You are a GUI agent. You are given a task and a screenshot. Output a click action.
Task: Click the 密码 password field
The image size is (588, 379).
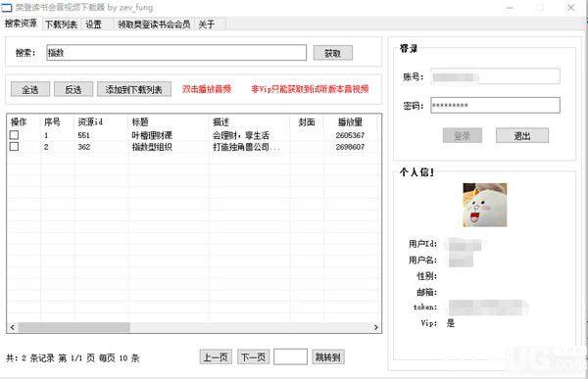(495, 106)
